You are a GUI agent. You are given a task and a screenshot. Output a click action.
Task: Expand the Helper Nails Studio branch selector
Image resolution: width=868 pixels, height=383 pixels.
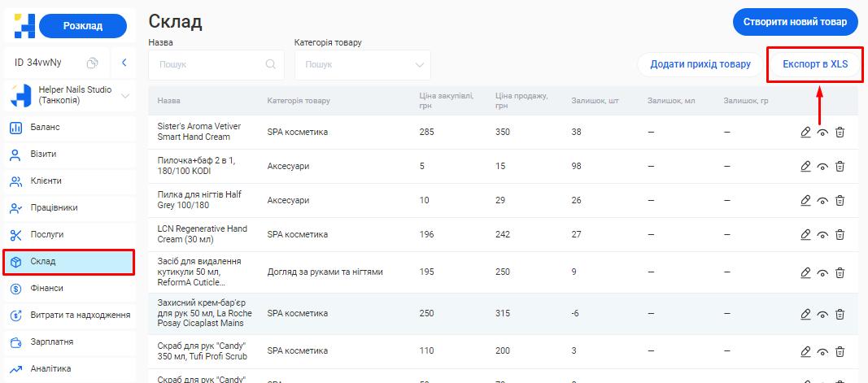(125, 96)
